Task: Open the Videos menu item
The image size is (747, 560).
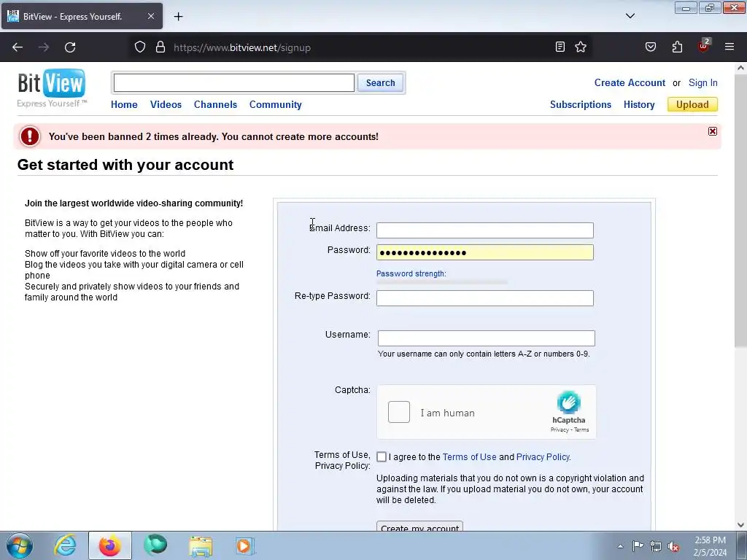Action: pyautogui.click(x=166, y=104)
